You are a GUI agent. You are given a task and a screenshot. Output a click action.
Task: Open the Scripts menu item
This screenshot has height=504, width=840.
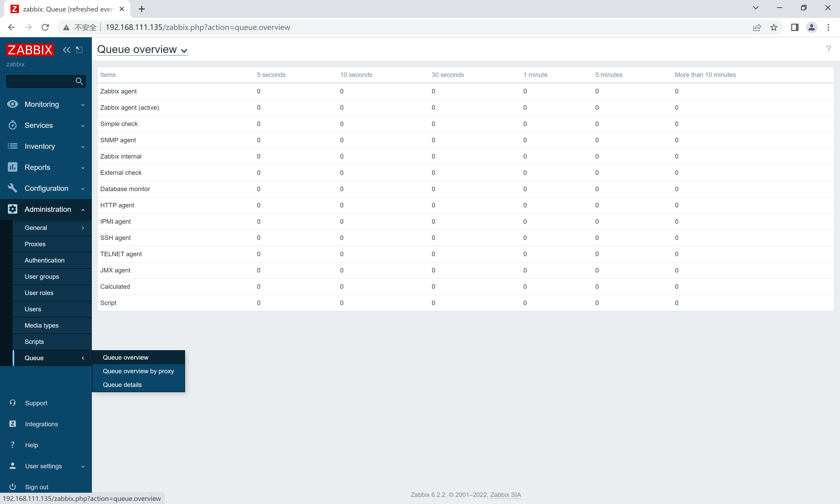coord(52,342)
